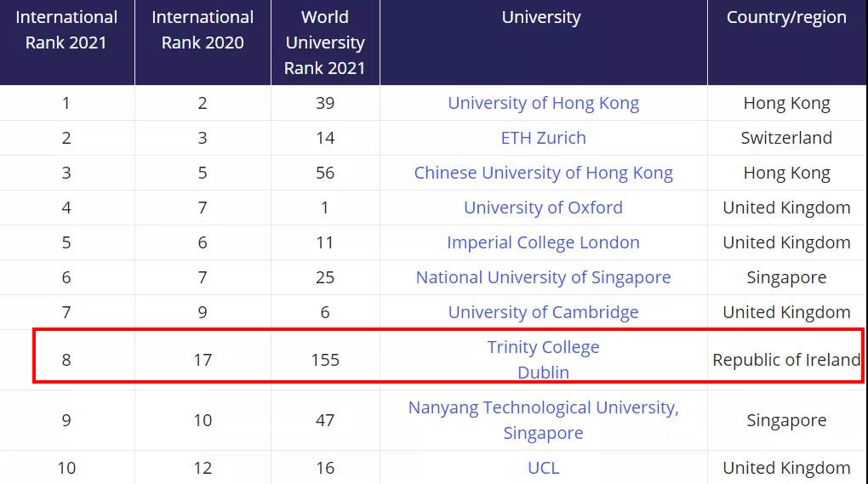Select the Imperial College London link
868x484 pixels.
pos(543,242)
